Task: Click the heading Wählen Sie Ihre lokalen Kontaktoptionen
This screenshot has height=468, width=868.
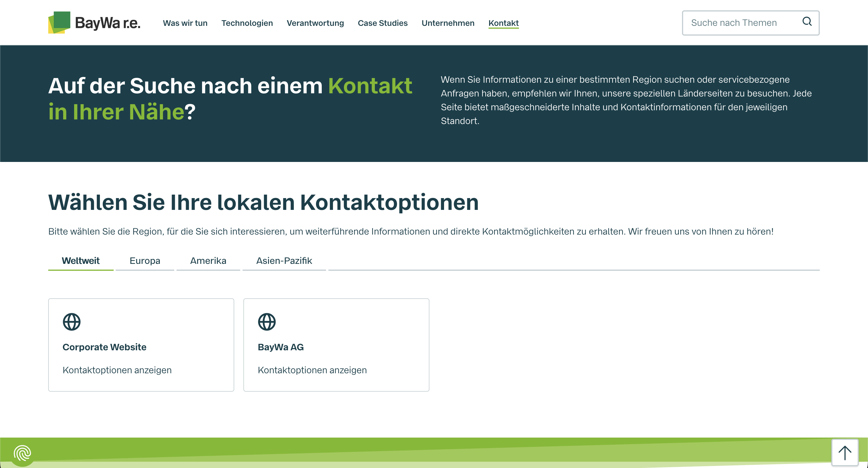Action: (x=263, y=202)
